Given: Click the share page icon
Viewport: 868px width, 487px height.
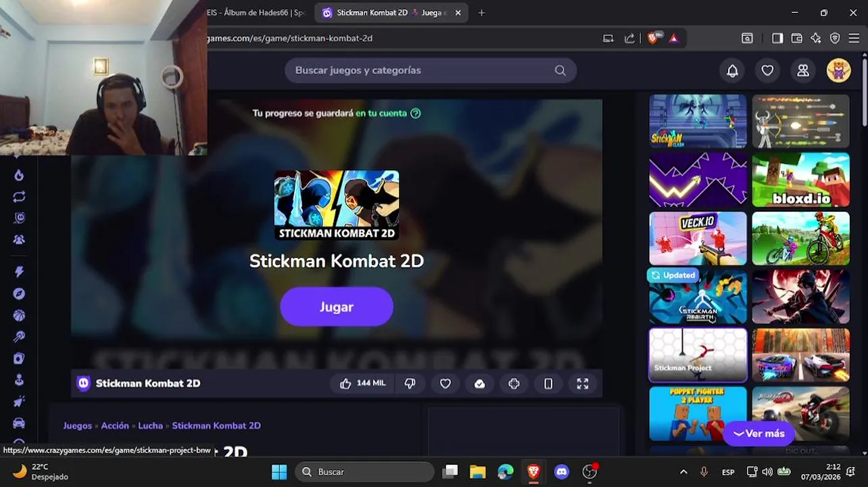Looking at the screenshot, I should pyautogui.click(x=629, y=39).
